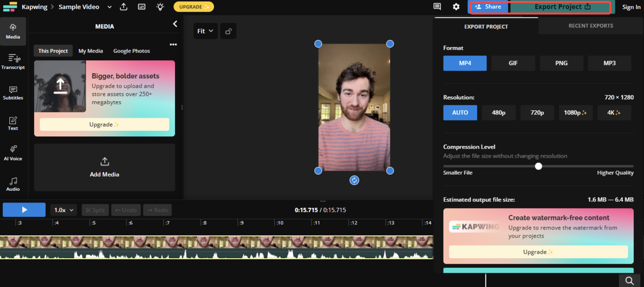Open the comments speech bubble icon
644x287 pixels.
pyautogui.click(x=437, y=7)
